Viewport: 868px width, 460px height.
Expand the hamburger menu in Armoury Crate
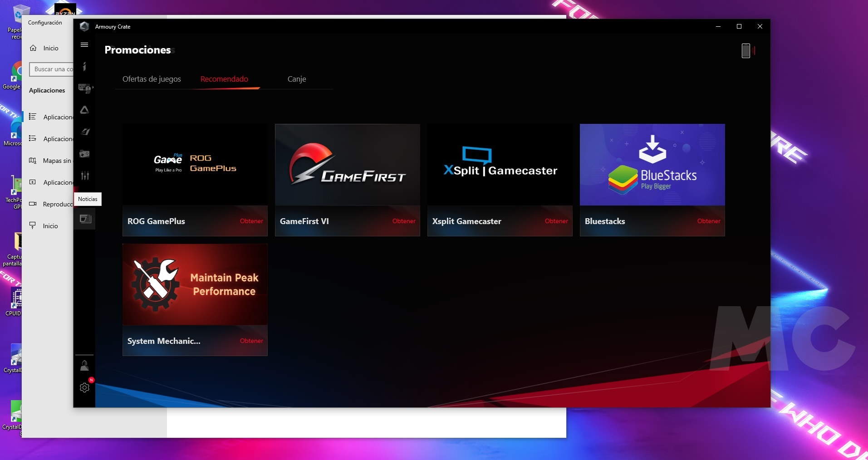point(84,45)
